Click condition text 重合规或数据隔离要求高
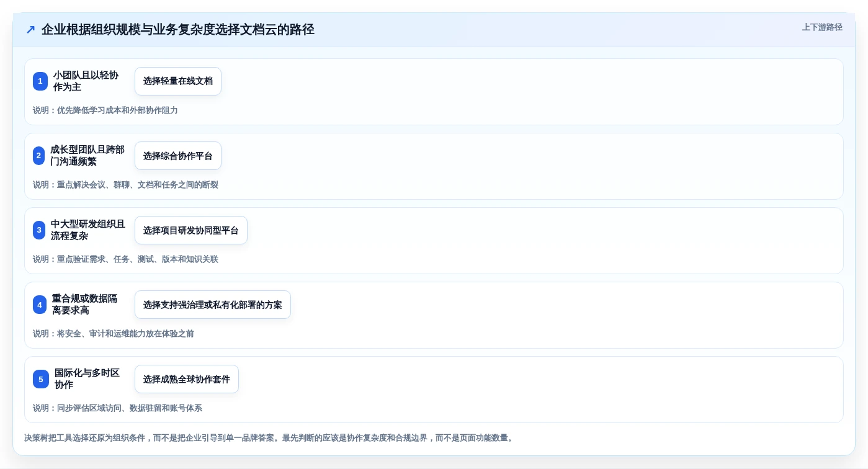Viewport: 868px width, 469px height. click(85, 305)
